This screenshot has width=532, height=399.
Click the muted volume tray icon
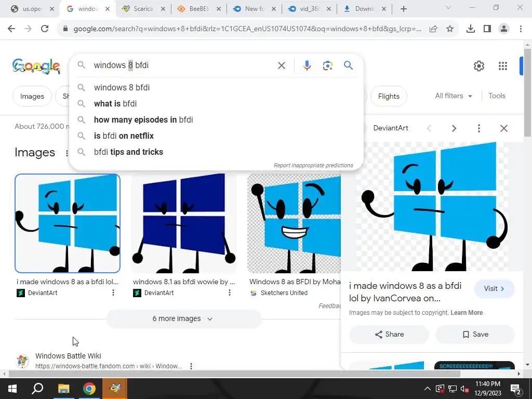pos(465,389)
